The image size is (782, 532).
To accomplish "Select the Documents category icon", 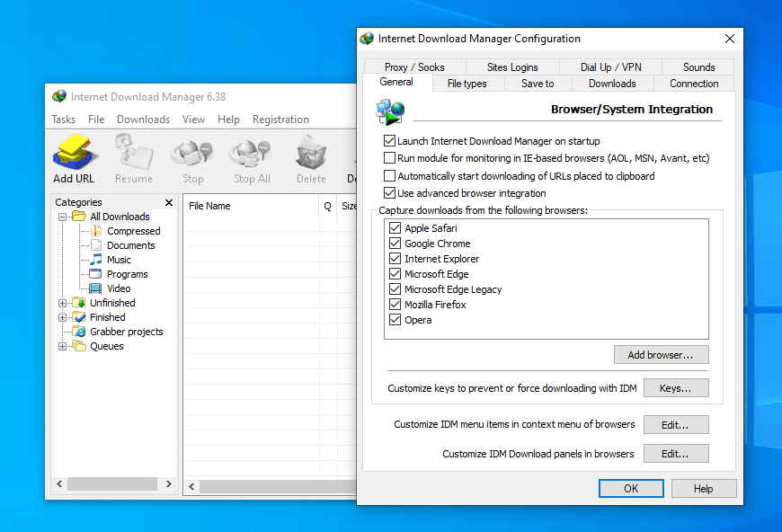I will tap(96, 244).
